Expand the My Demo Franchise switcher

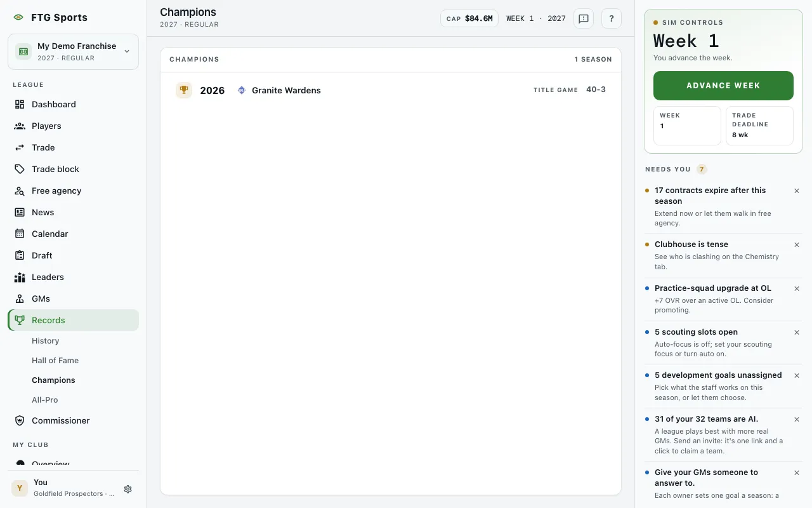click(73, 51)
